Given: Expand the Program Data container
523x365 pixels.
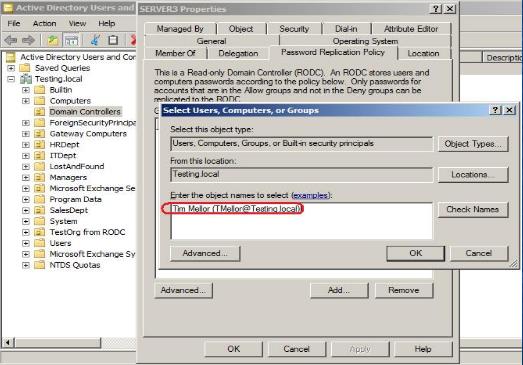Looking at the screenshot, I should (26, 200).
